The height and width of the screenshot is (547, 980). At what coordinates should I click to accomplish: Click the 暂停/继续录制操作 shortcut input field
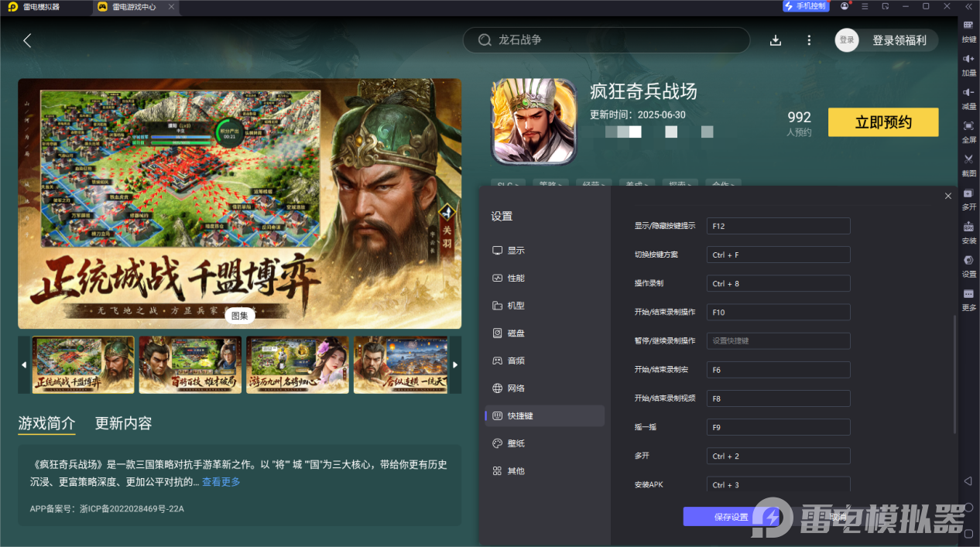(778, 340)
